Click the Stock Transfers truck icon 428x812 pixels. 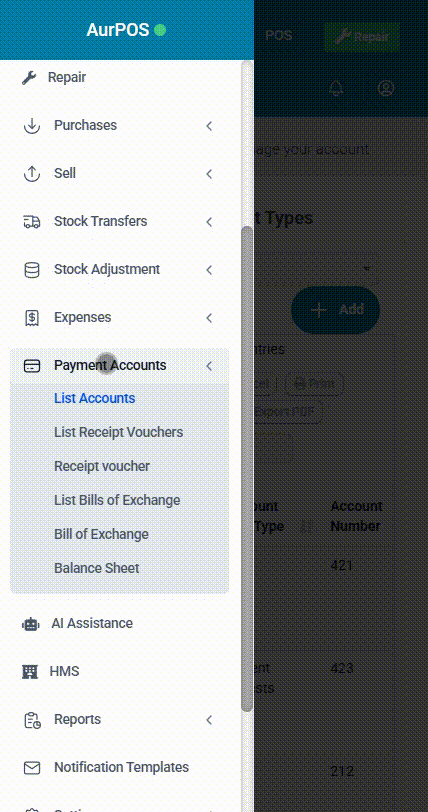(32, 222)
